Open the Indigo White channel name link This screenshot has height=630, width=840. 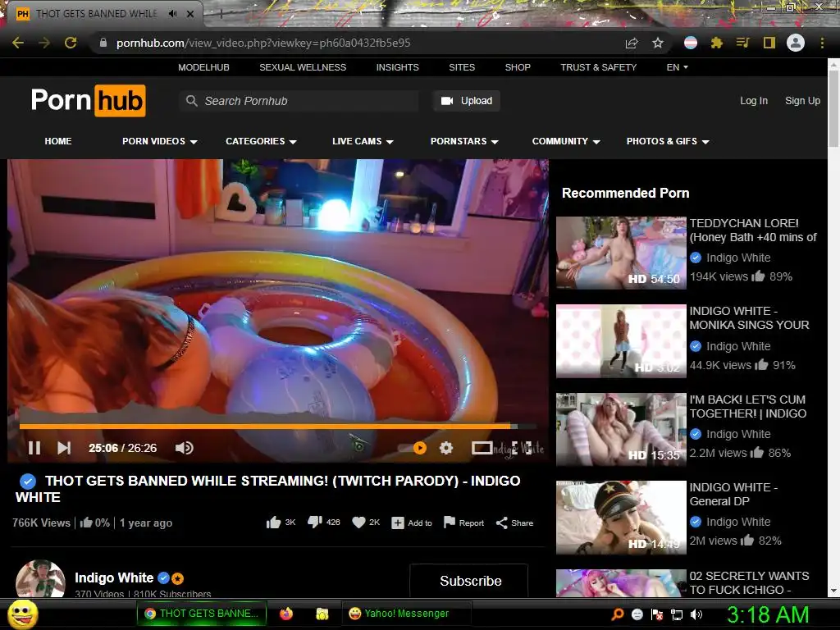tap(114, 578)
